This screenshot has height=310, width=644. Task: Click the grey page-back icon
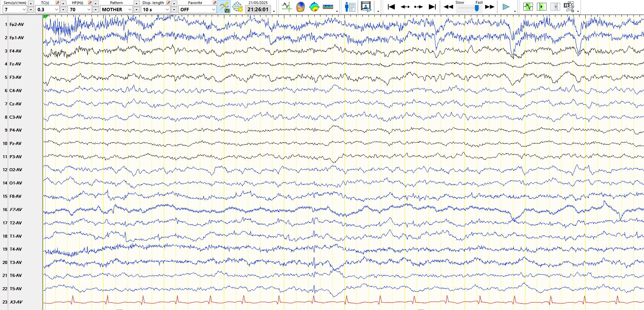555,6
